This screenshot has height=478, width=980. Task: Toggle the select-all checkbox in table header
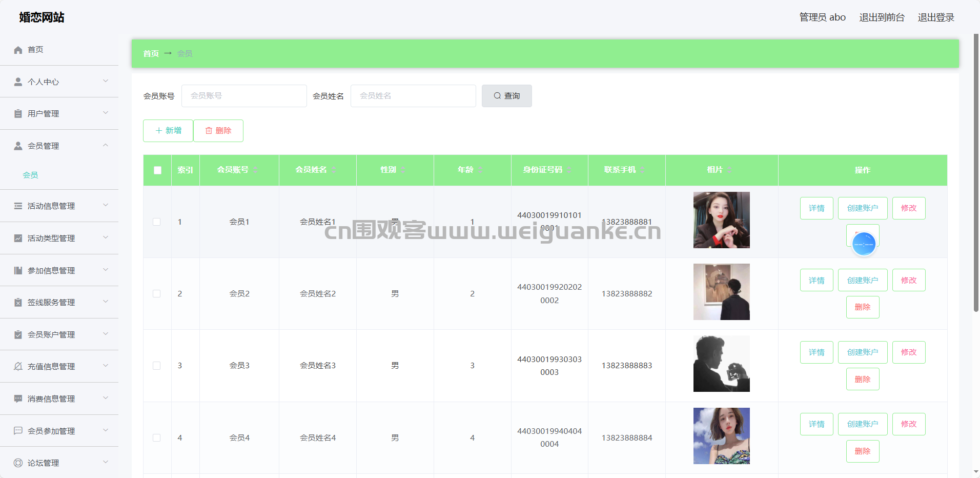157,170
